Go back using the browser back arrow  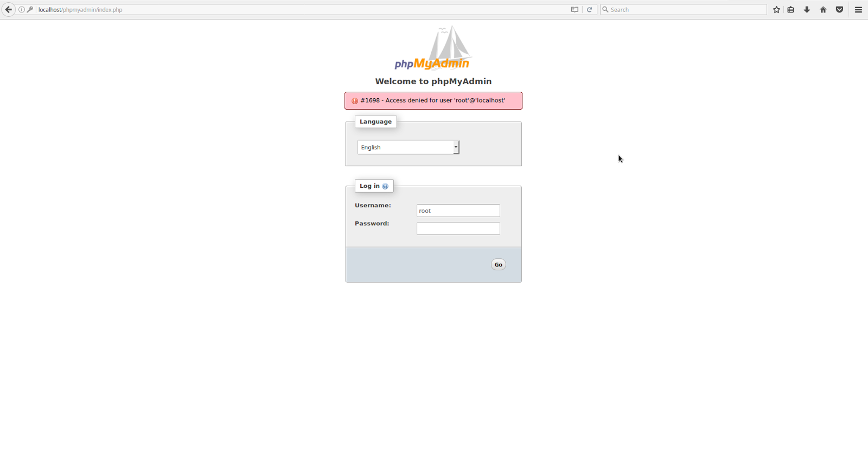tap(9, 10)
